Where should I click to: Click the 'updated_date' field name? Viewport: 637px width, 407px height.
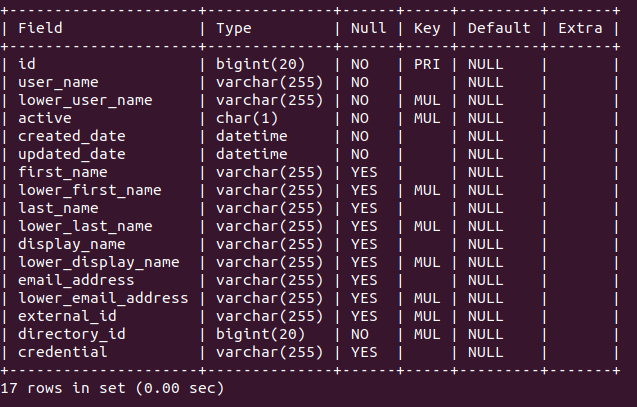[72, 154]
